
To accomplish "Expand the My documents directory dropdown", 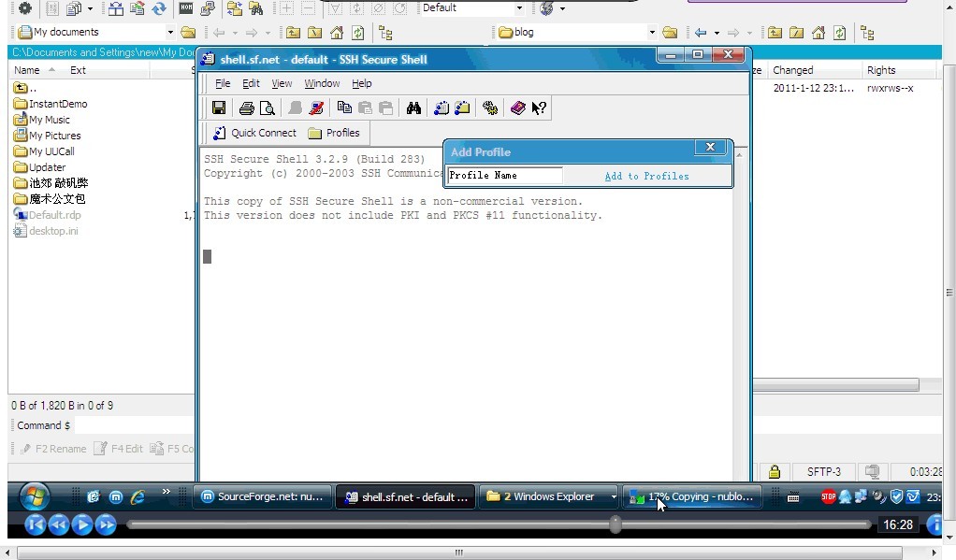I will pos(170,32).
